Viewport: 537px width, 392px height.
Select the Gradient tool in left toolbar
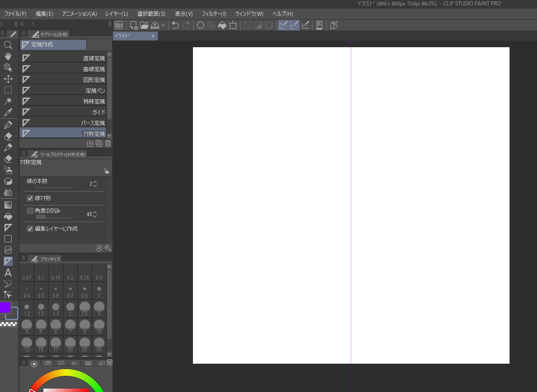(x=8, y=205)
